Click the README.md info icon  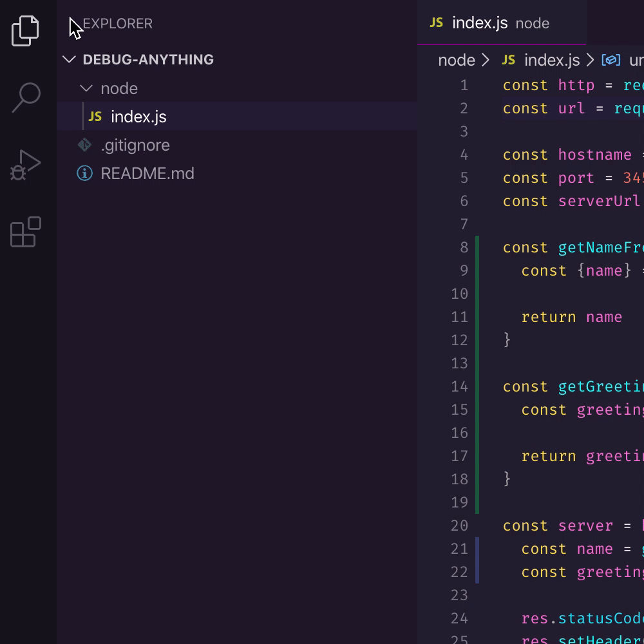point(84,173)
